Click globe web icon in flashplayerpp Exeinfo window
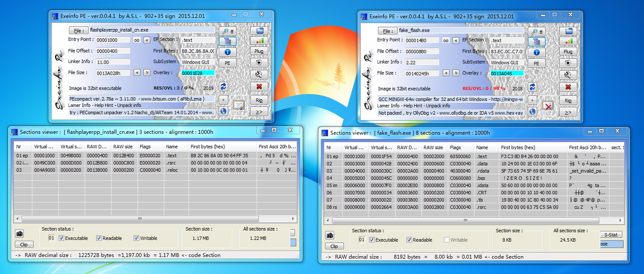 [x=223, y=111]
